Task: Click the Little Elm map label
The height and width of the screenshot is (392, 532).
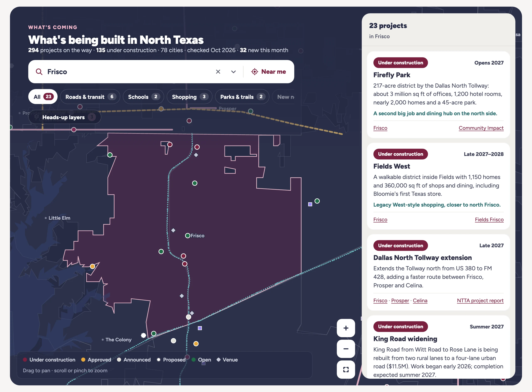Action: (59, 218)
